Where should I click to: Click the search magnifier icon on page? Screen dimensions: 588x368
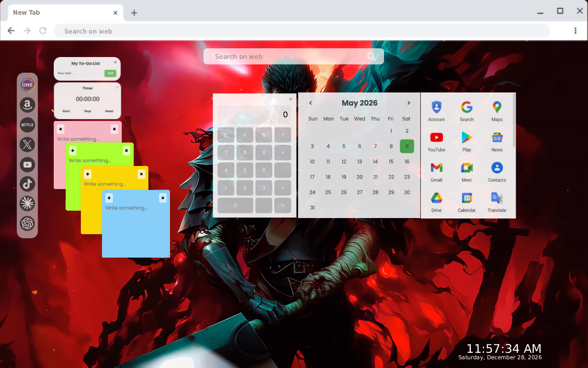click(371, 57)
